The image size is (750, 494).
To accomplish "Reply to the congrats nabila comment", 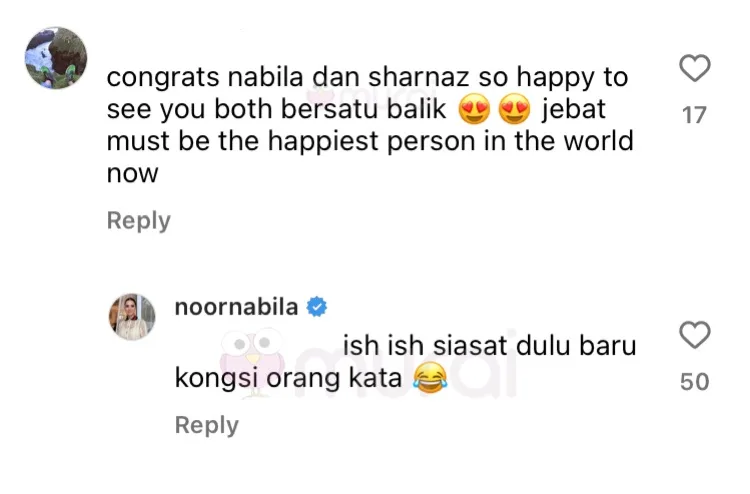I will click(x=139, y=220).
